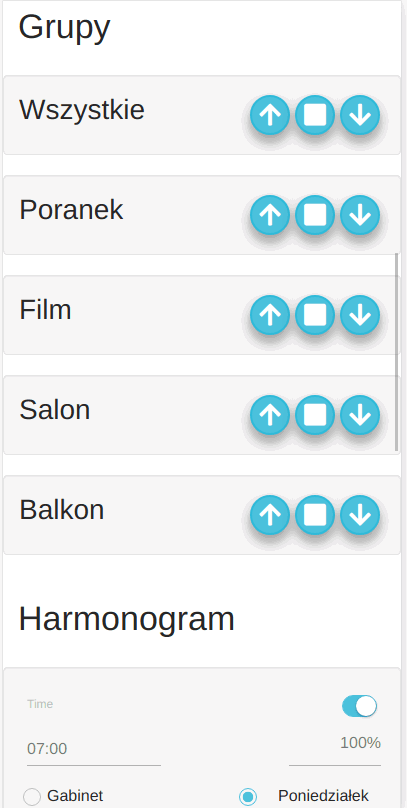Click the 07:00 time input field
Screen dimensions: 407x808
pyautogui.click(x=94, y=749)
